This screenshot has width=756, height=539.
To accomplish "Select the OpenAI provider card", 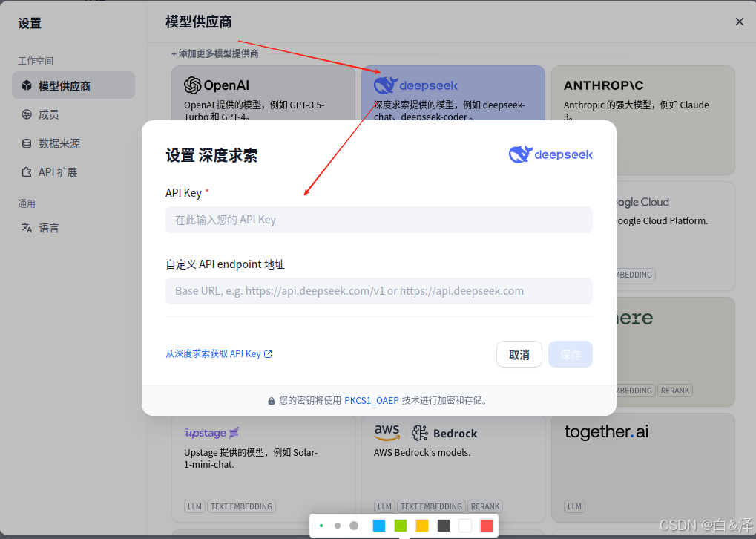I will (263, 94).
